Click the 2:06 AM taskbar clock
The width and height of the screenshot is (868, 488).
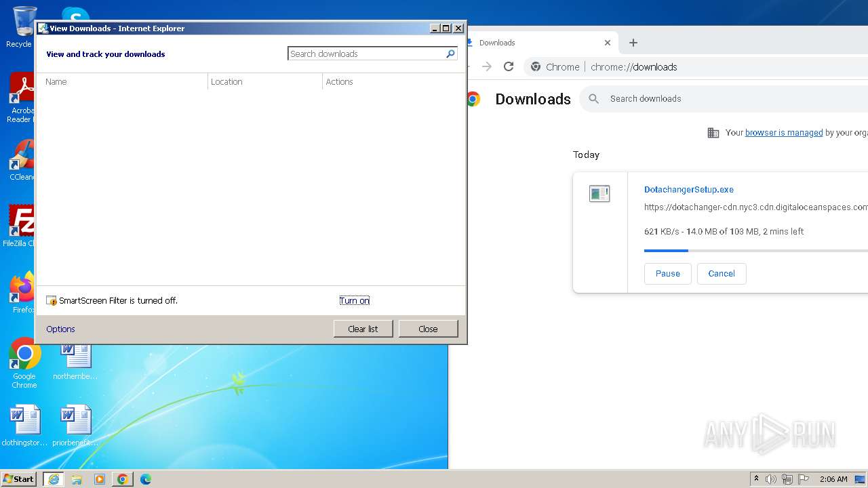click(x=833, y=479)
